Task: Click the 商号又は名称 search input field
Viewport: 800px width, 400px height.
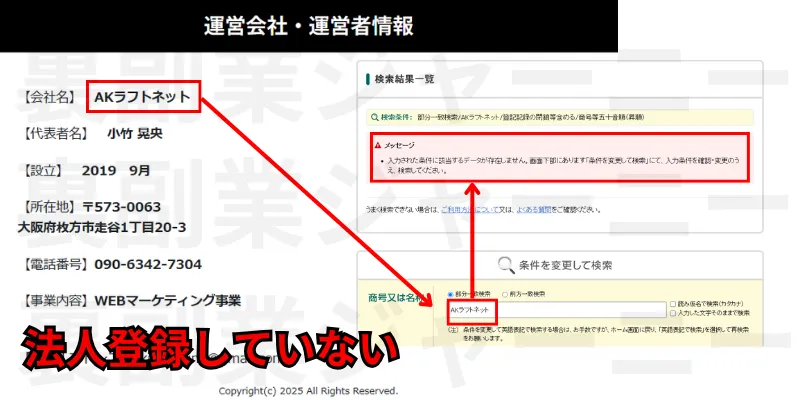Action: tap(558, 309)
